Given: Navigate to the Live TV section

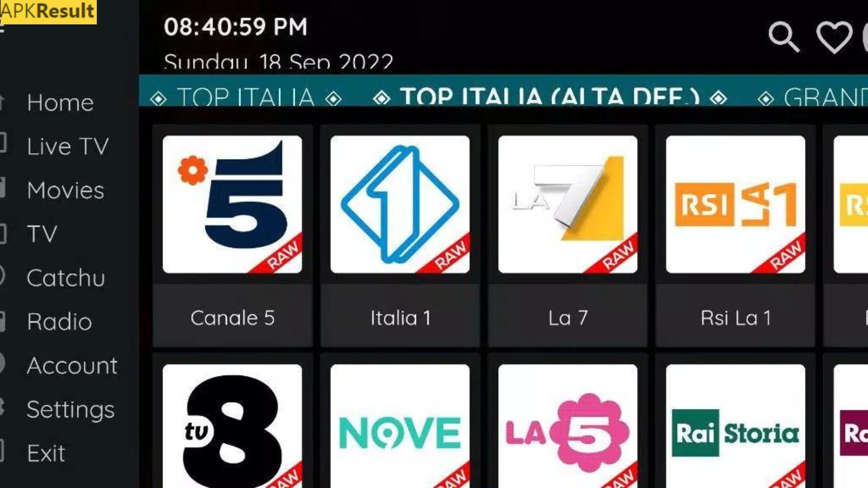Looking at the screenshot, I should pos(67,145).
